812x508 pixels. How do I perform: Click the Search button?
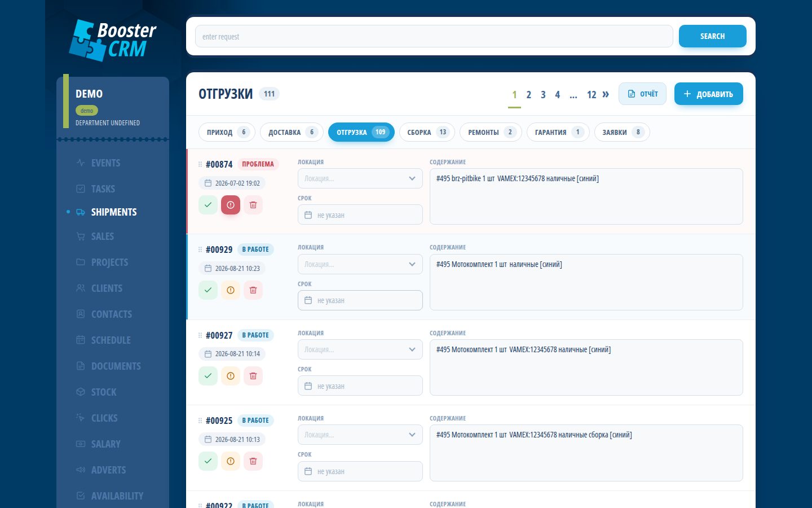pyautogui.click(x=713, y=36)
